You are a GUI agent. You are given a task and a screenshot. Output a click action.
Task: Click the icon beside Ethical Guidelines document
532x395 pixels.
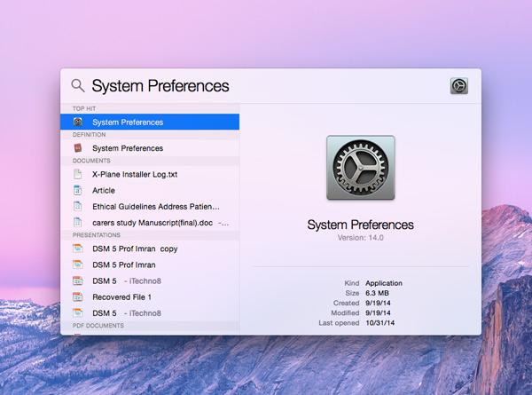pos(78,207)
